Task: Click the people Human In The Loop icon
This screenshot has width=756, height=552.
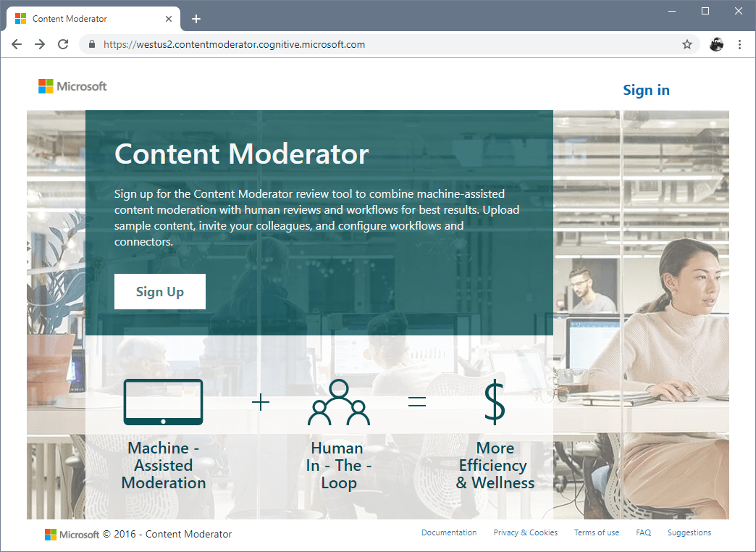Action: pyautogui.click(x=339, y=402)
